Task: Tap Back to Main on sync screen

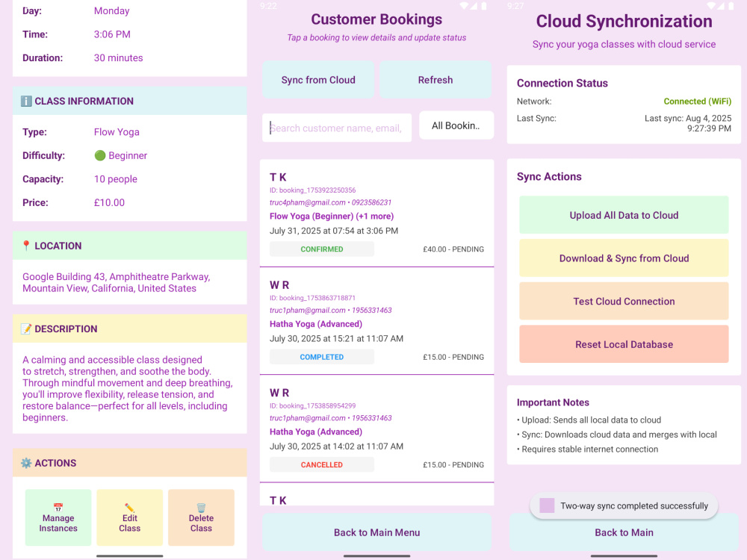Action: click(624, 532)
